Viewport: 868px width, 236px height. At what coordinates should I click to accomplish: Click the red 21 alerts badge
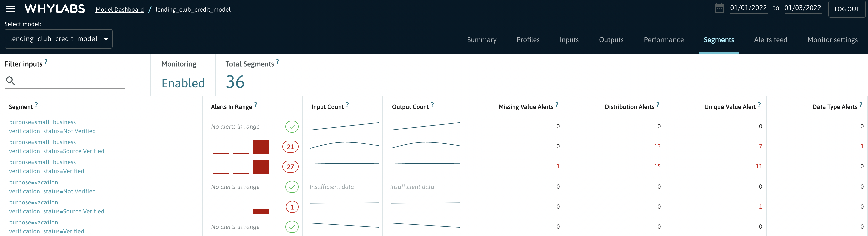click(x=290, y=147)
